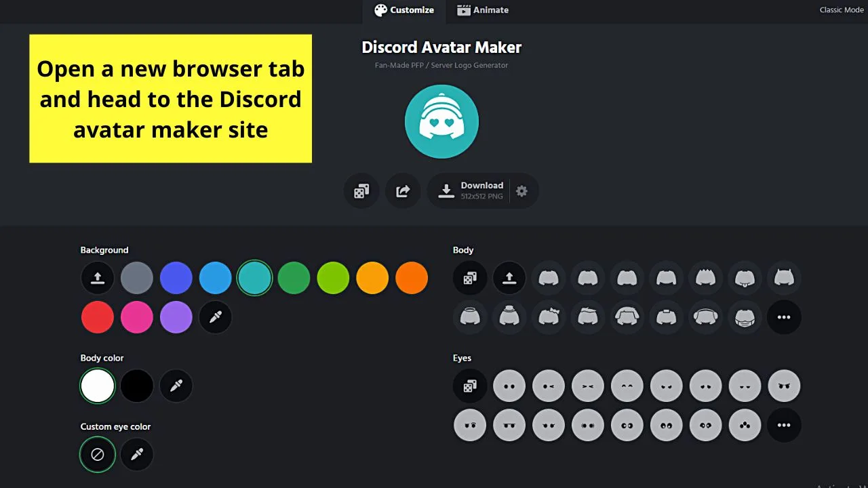Disable custom eye color (none option)

[98, 454]
